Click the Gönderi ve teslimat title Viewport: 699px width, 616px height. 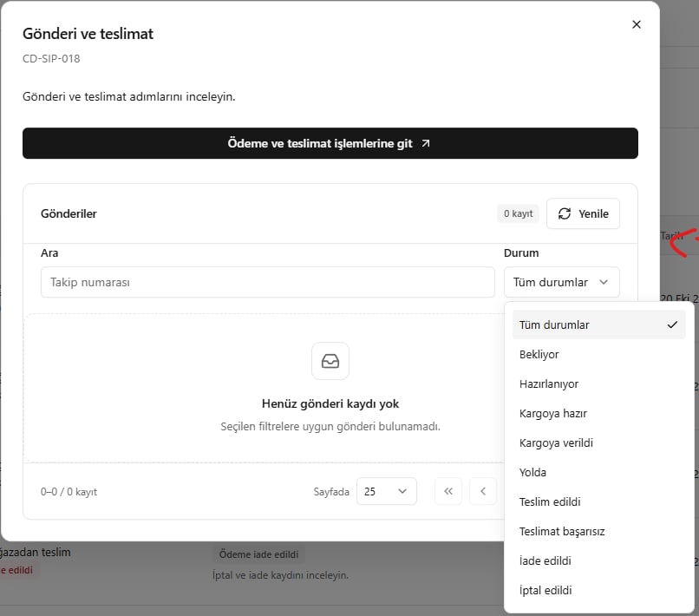88,34
